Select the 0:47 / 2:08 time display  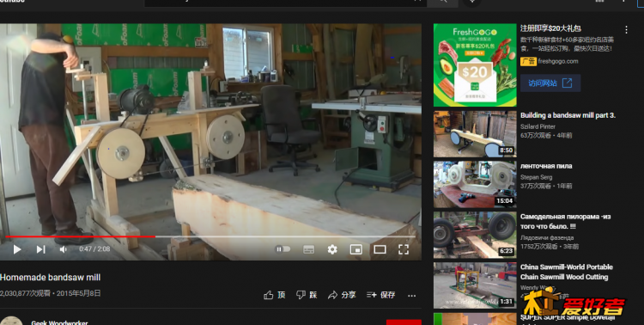tap(94, 248)
